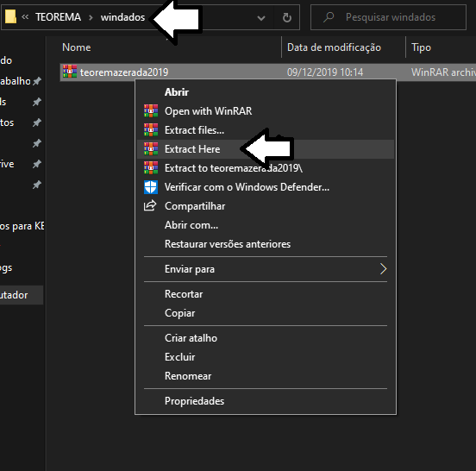This screenshot has height=471, width=476.
Task: Click the Pesquisar windados search field
Action: coord(388,17)
